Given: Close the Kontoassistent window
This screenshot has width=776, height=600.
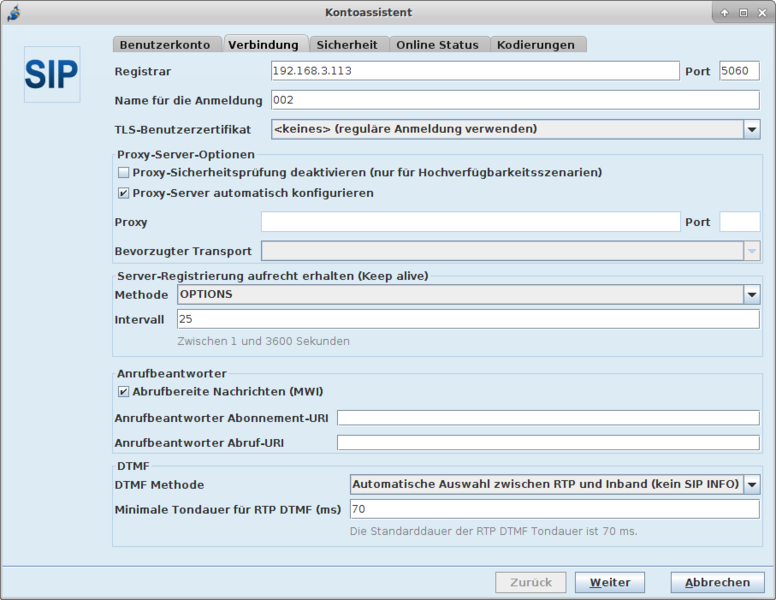Looking at the screenshot, I should (x=761, y=12).
